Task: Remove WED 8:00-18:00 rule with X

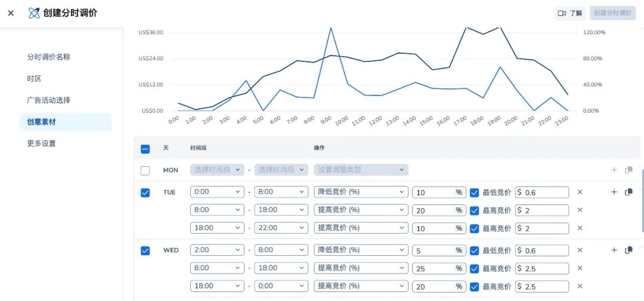Action: 580,268
